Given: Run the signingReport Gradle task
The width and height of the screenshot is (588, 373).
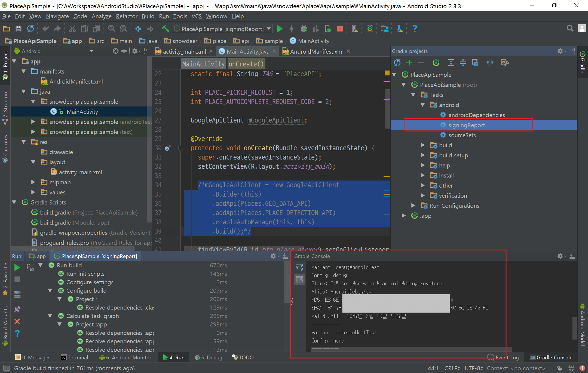Looking at the screenshot, I should [x=467, y=125].
